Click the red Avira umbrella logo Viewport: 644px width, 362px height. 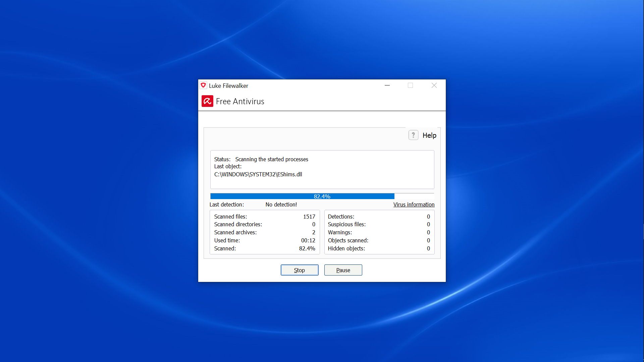(x=207, y=101)
